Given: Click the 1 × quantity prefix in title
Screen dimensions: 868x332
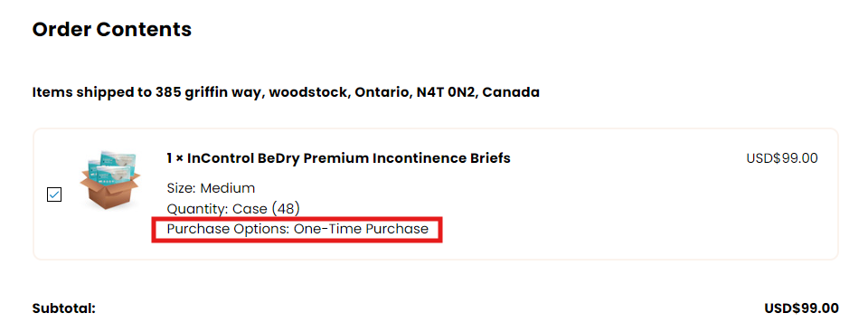Looking at the screenshot, I should [x=175, y=158].
